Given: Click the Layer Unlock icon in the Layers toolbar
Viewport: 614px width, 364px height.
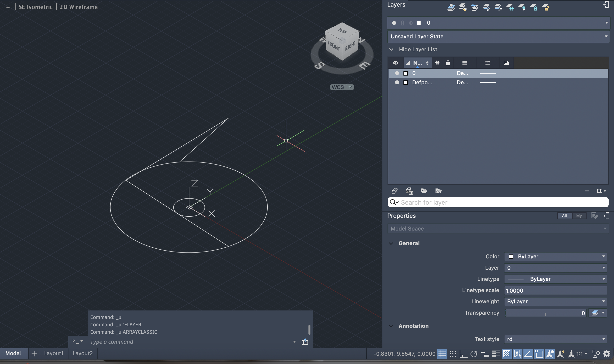Looking at the screenshot, I should click(x=545, y=7).
